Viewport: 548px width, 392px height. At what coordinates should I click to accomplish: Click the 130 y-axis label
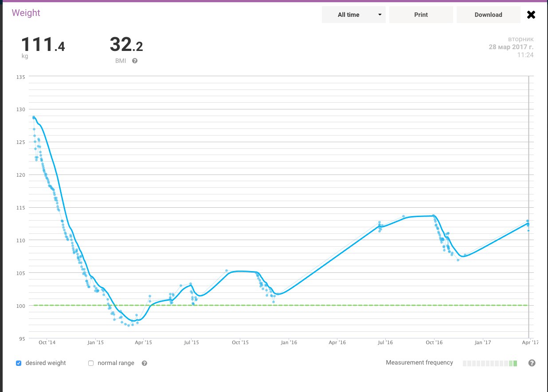(x=22, y=109)
